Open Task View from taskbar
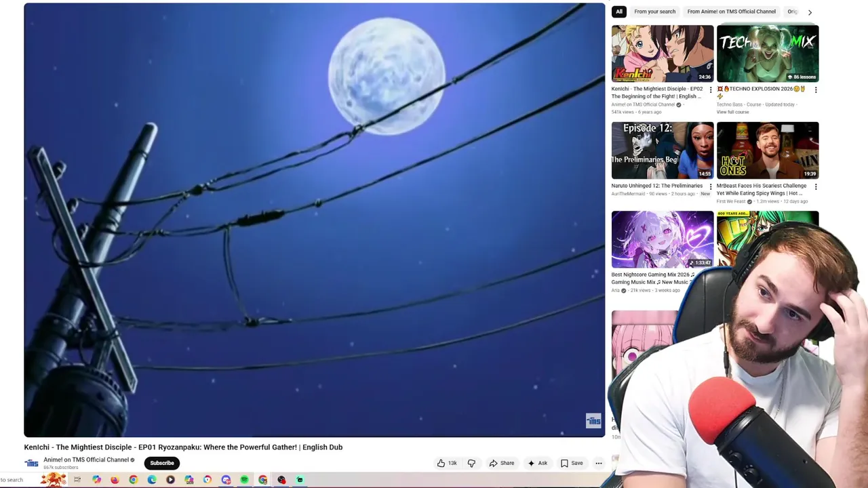Image resolution: width=868 pixels, height=488 pixels. [x=77, y=480]
